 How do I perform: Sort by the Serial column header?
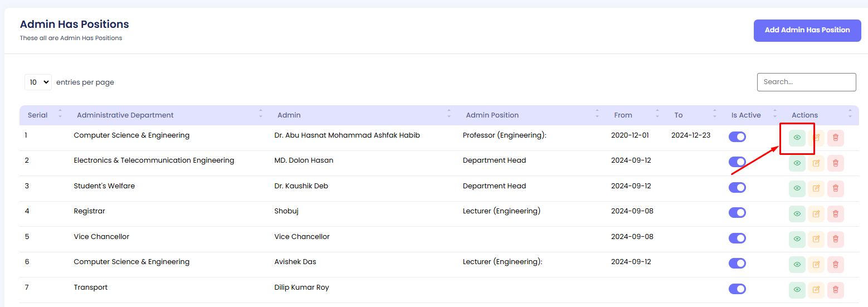click(38, 115)
